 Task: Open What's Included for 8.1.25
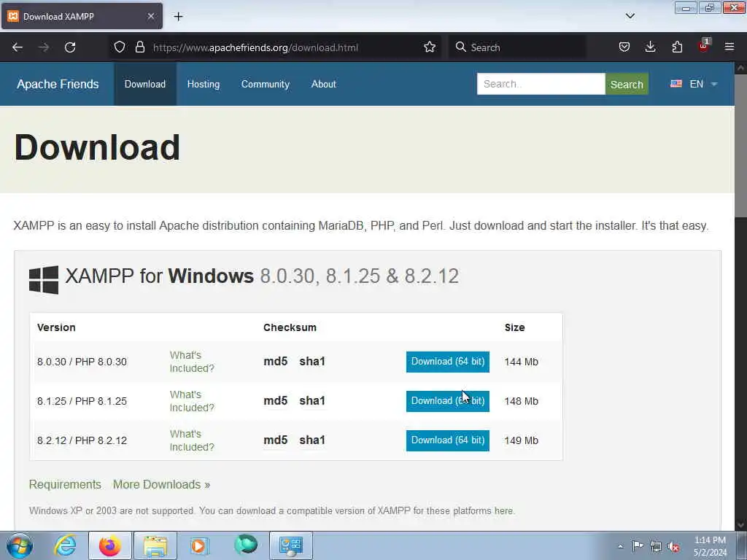tap(192, 401)
